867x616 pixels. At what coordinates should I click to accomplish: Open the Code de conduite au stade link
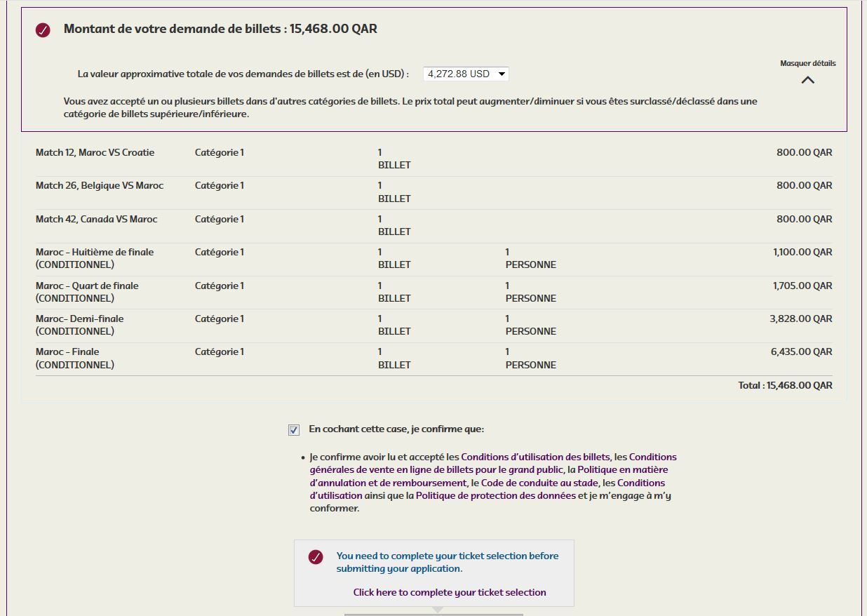click(x=540, y=483)
